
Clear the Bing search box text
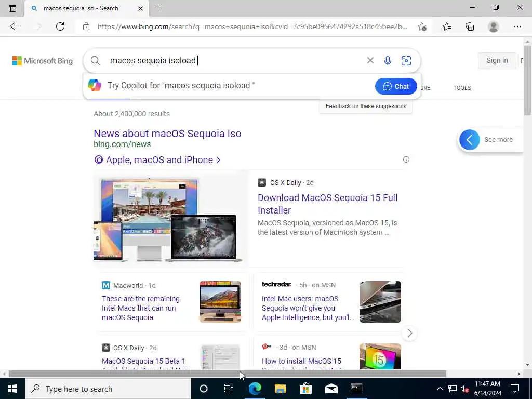(x=370, y=60)
